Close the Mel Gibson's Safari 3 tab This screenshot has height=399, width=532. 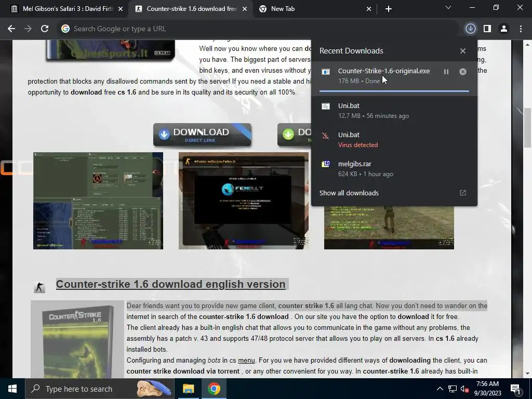[x=121, y=9]
